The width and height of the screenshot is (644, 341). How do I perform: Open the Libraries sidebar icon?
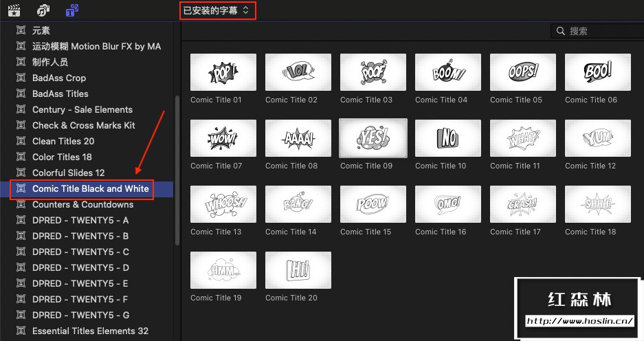coord(14,10)
